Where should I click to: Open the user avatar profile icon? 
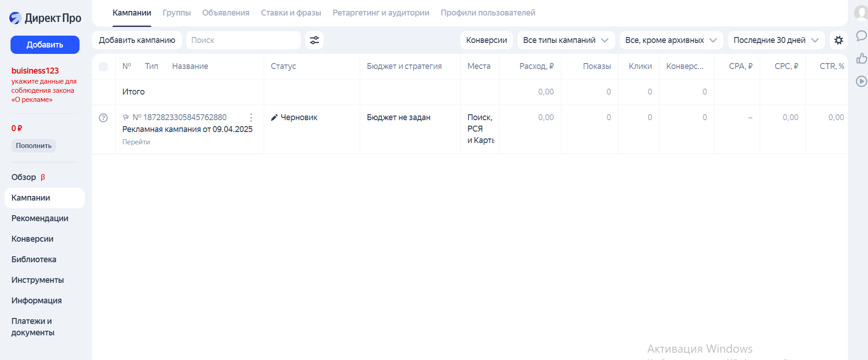pos(861,13)
